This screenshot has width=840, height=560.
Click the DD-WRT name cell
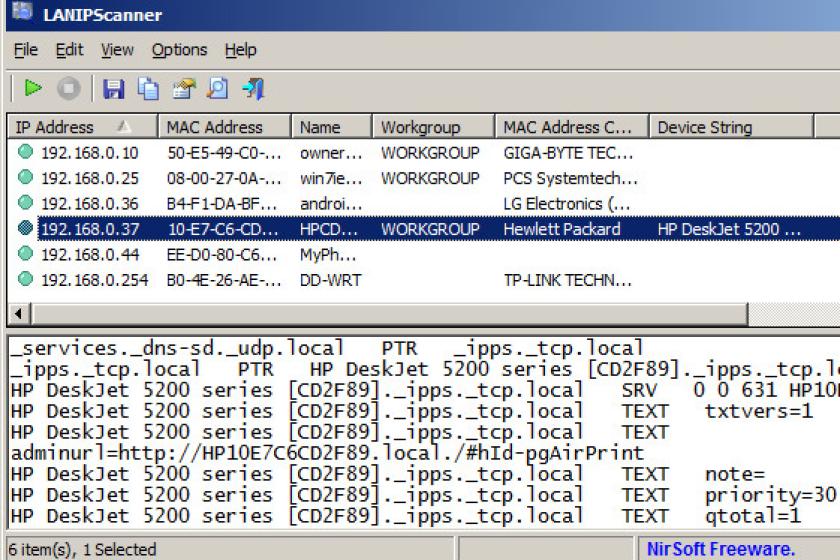tap(331, 280)
